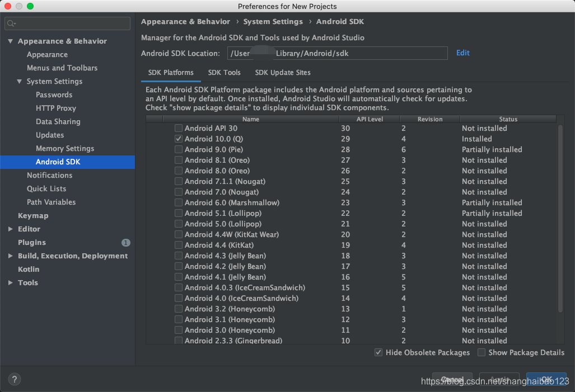
Task: Click the Name column header
Action: pos(251,119)
